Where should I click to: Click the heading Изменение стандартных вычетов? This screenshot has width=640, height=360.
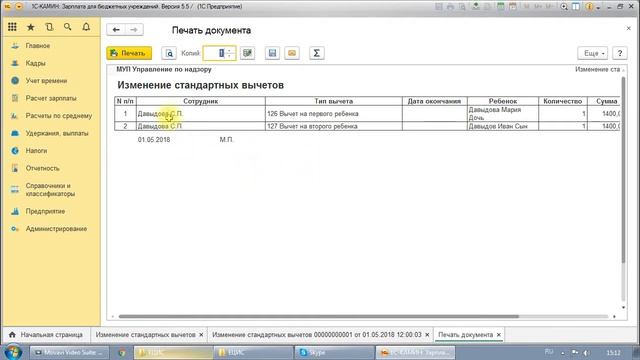click(200, 85)
